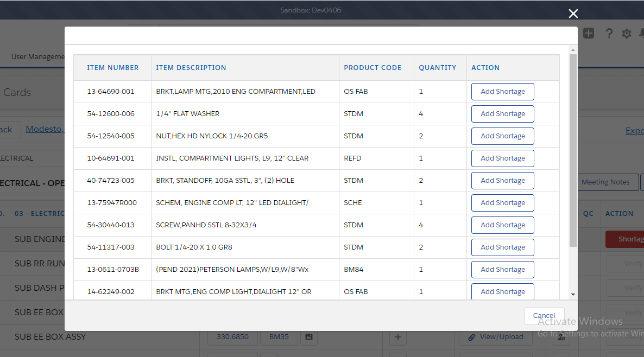Click the plus icon in SUB EE BOX ASSY row

[x=398, y=337]
